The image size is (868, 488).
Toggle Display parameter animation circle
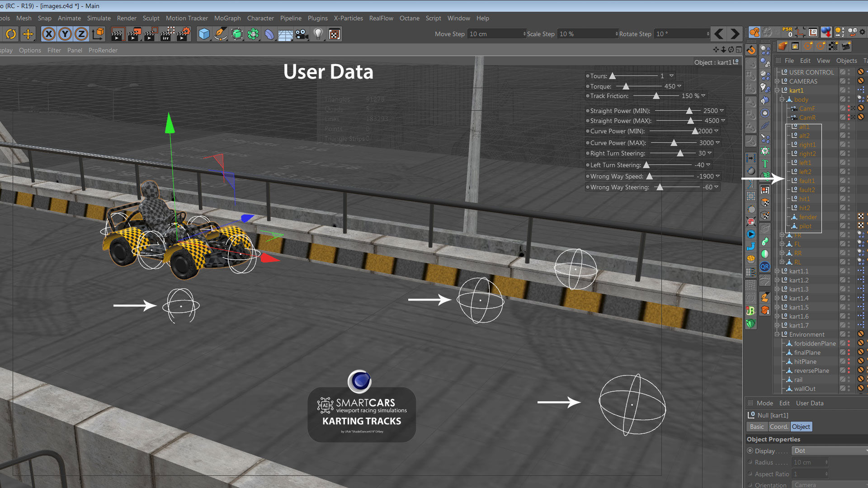[x=750, y=451]
